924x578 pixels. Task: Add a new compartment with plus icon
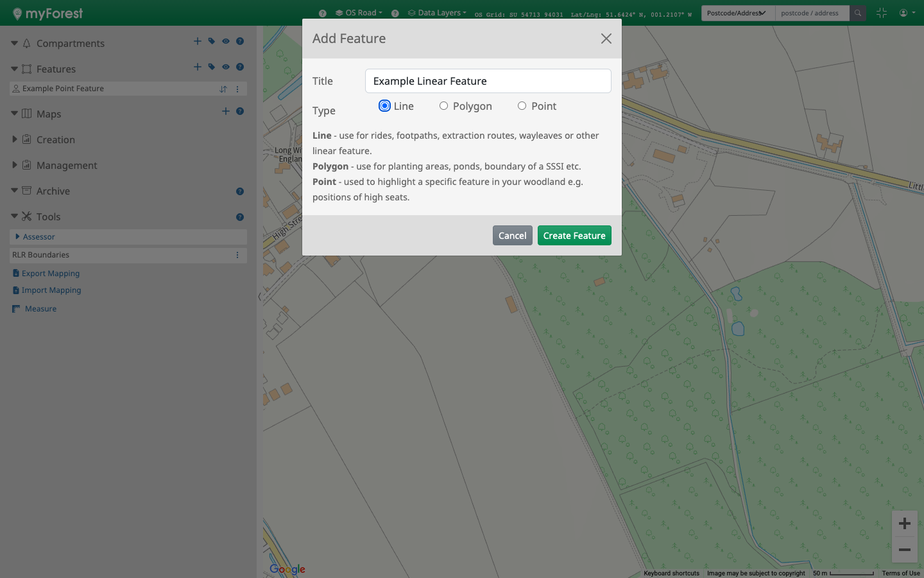(198, 41)
